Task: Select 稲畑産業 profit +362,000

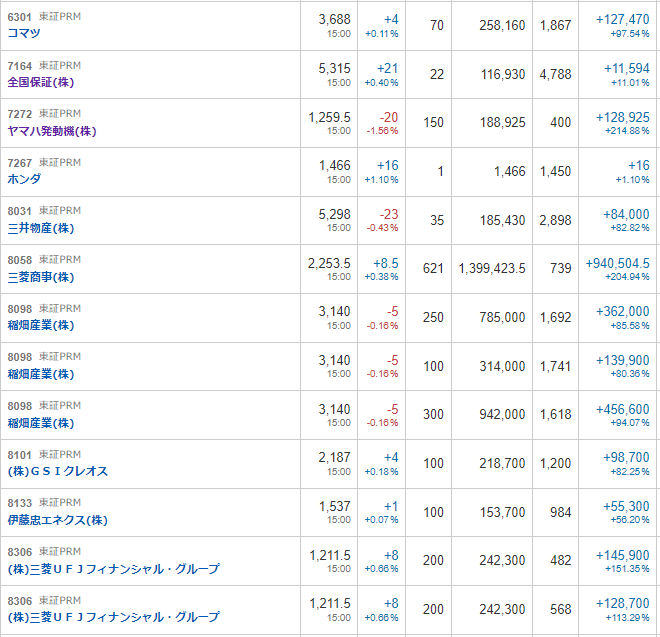Action: (623, 311)
